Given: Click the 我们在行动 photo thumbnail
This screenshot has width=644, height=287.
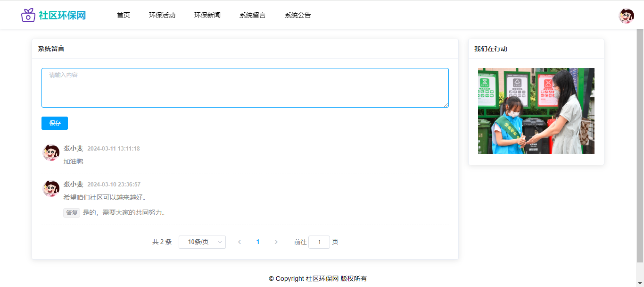Looking at the screenshot, I should point(536,111).
